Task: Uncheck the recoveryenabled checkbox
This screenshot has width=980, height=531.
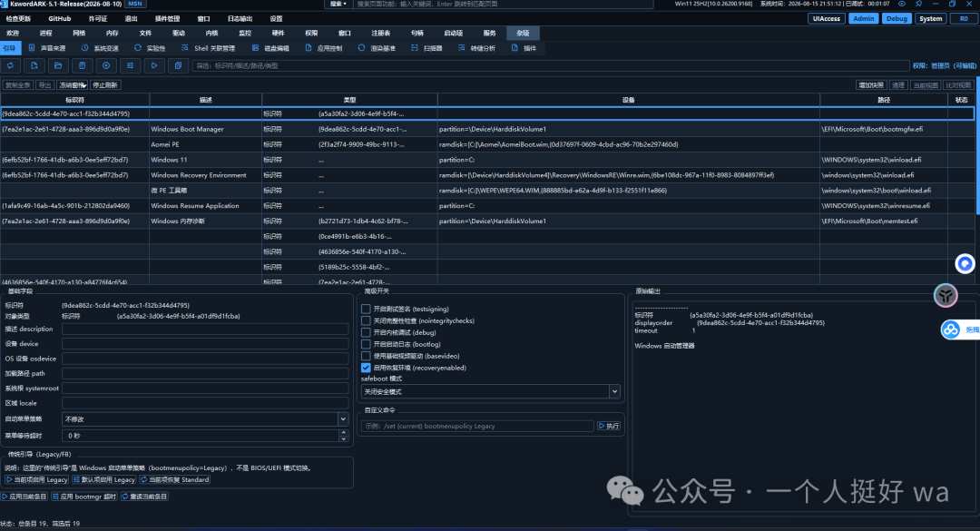Action: pyautogui.click(x=366, y=368)
